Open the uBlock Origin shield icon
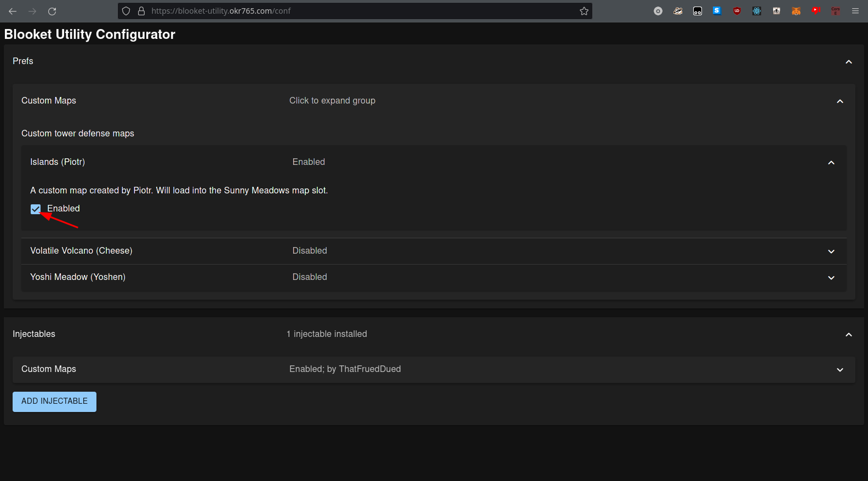 pos(737,11)
